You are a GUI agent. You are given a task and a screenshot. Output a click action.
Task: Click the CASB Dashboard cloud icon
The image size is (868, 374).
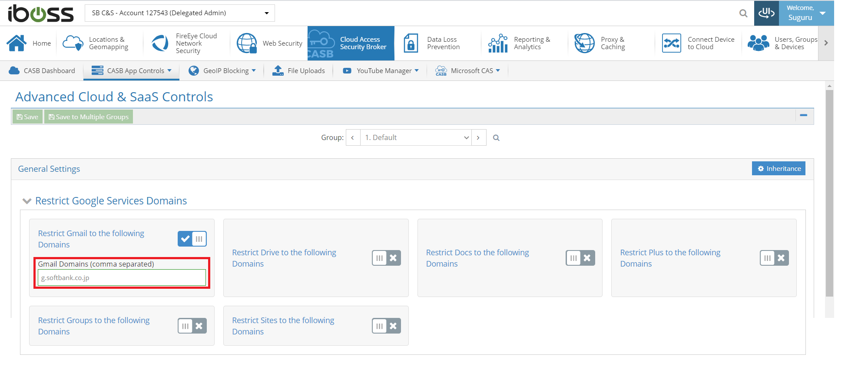pos(14,70)
